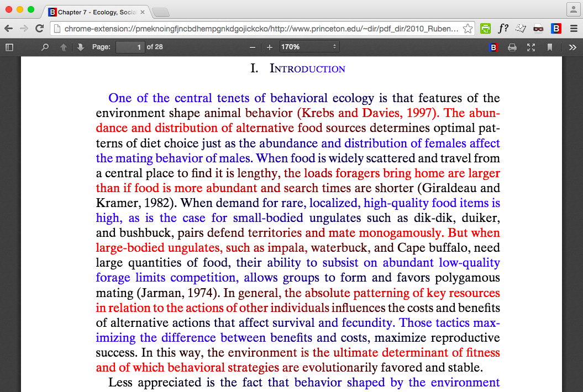The width and height of the screenshot is (583, 392).
Task: Select the Chapter 7 - Ecology tab
Action: coord(97,12)
